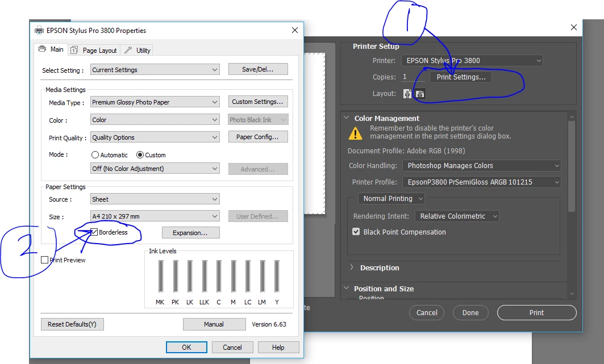
Task: Expand the Description section
Action: coord(351,267)
